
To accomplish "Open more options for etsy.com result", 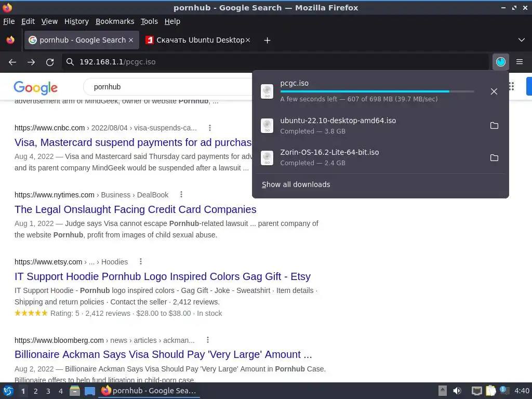I will (140, 261).
